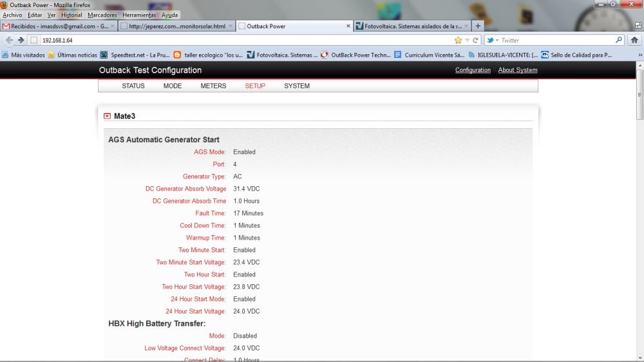
Task: Click the About System link
Action: coord(518,70)
